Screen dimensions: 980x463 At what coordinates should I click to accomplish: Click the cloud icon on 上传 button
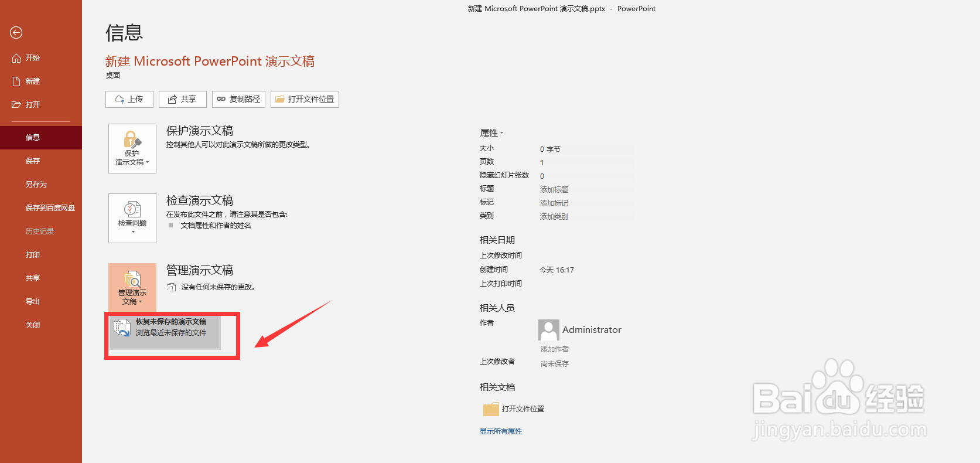[119, 99]
